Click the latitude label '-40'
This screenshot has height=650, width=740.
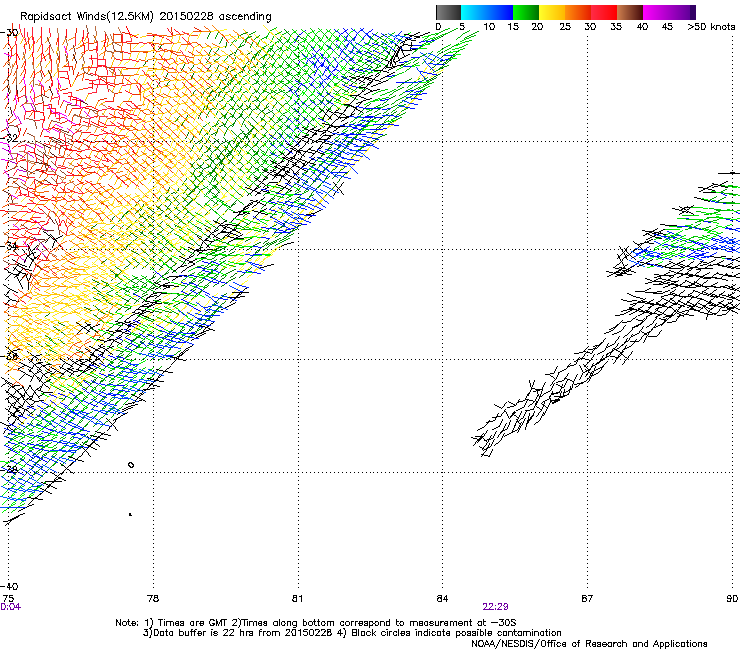(9, 586)
